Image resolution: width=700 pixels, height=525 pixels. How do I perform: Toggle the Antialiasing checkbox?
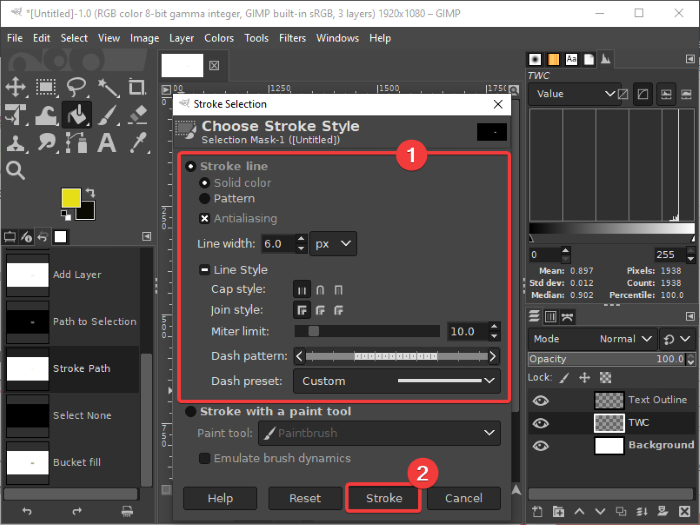(204, 218)
